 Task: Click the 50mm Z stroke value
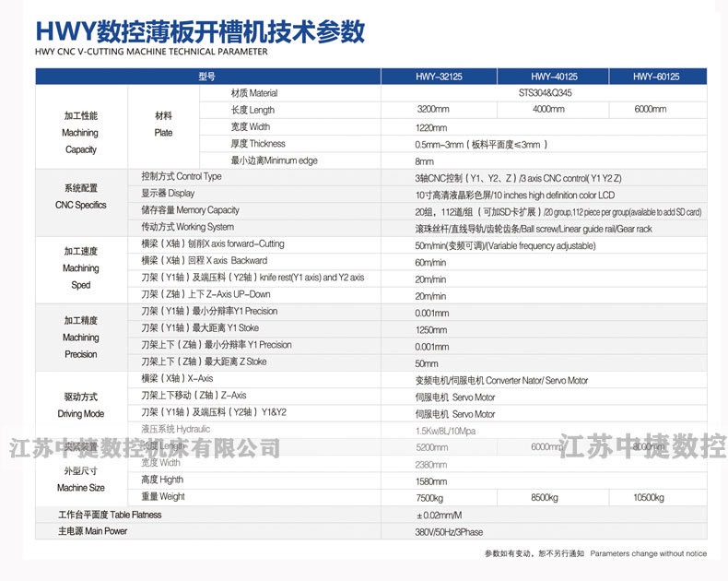click(x=427, y=363)
